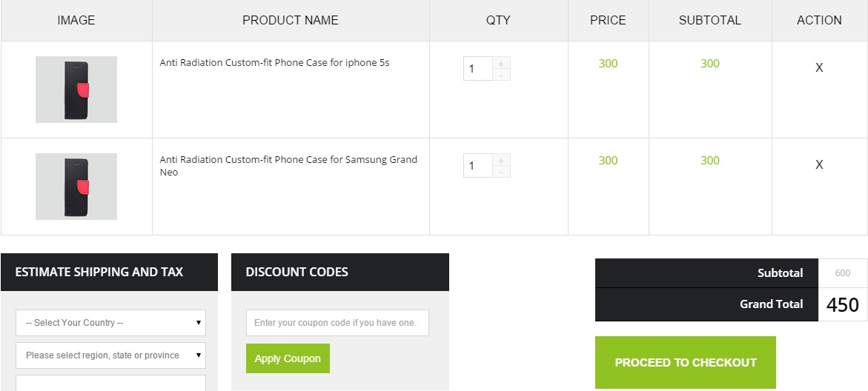Click the quantity field for Samsung Grand Neo case

point(477,166)
